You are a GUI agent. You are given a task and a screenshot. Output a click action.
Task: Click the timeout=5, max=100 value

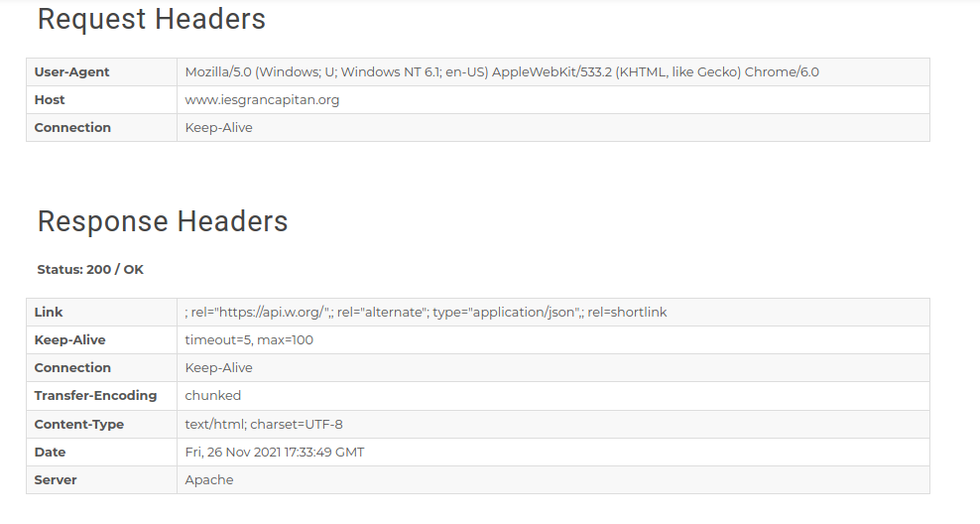point(249,340)
